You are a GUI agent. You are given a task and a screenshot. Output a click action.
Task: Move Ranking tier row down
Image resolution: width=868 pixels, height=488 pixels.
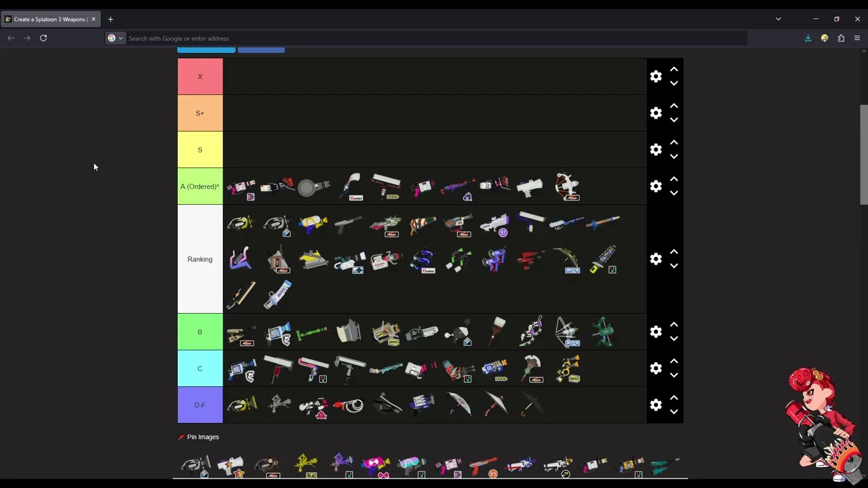click(674, 266)
